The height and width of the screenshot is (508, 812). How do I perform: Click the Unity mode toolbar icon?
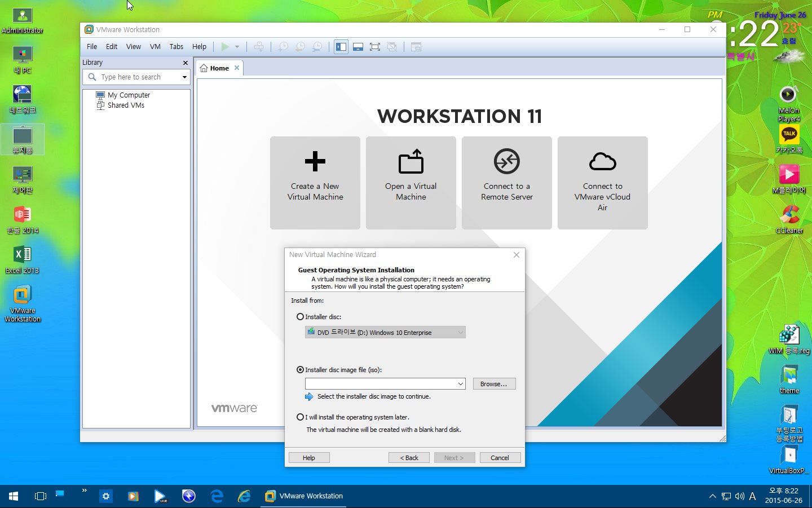pyautogui.click(x=392, y=47)
